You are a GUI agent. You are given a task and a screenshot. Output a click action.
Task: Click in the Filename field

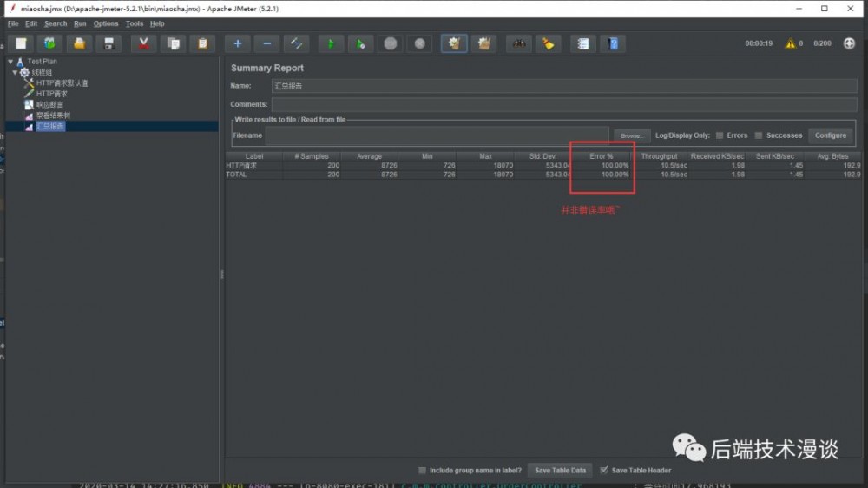click(x=437, y=135)
